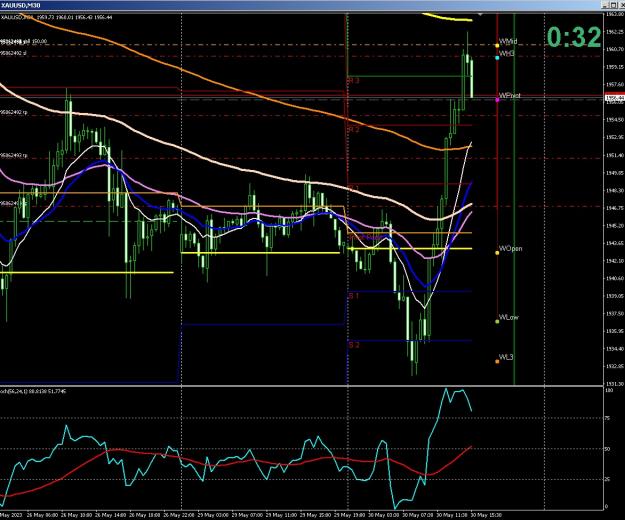Click 30 May 11:00 on time axis

452,515
